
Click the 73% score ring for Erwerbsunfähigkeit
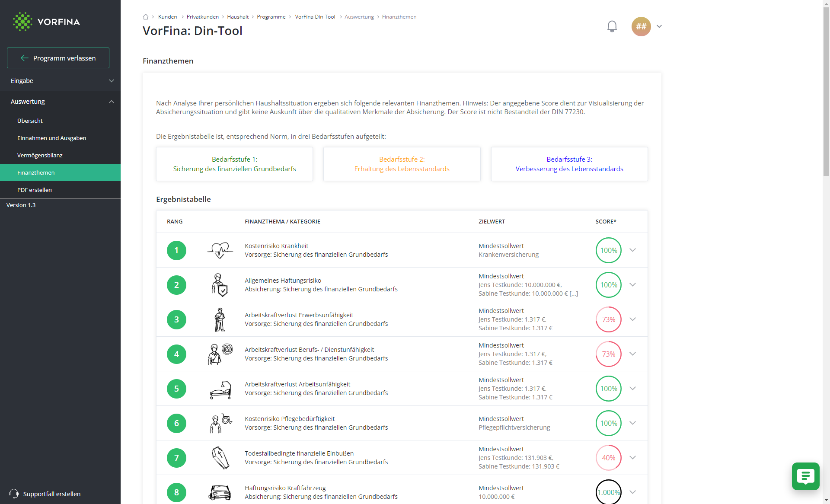pos(609,319)
